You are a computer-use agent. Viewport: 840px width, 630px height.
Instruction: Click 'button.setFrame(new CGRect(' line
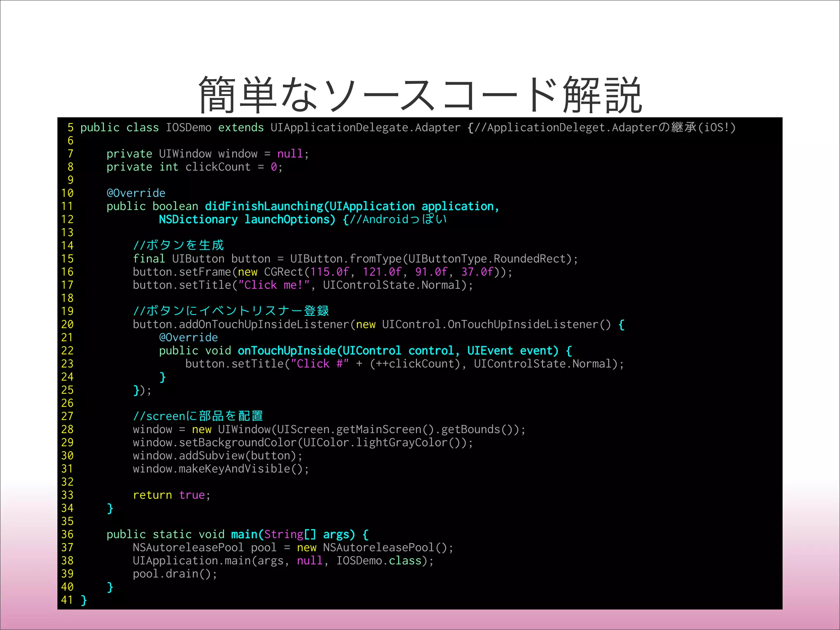coord(322,272)
